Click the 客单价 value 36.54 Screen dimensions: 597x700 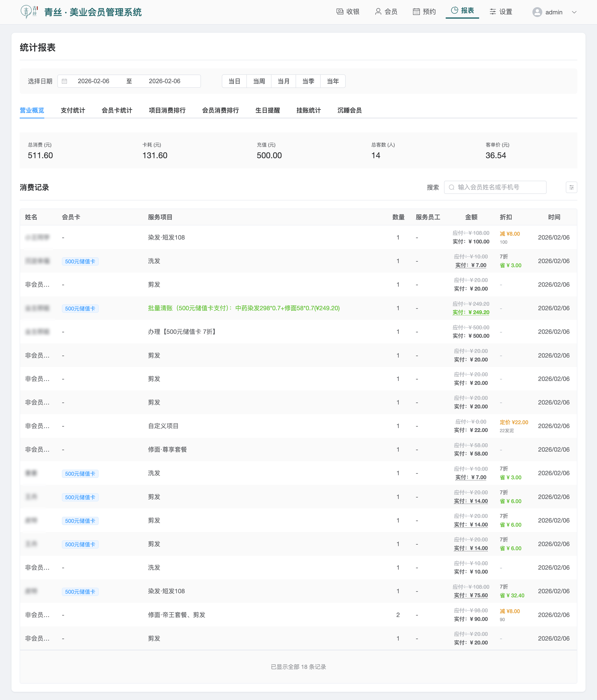[x=496, y=155]
